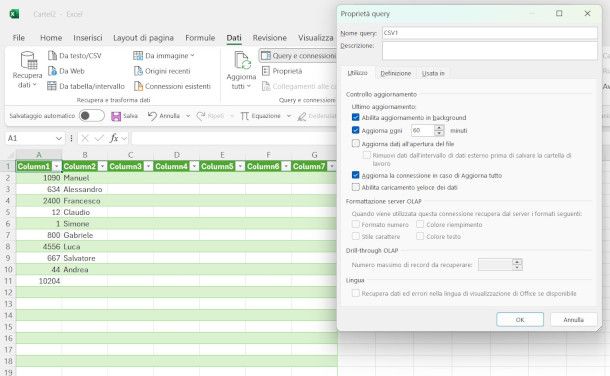This screenshot has width=610, height=376.
Task: Maximize the Proprietà query dialog
Action: [x=559, y=14]
